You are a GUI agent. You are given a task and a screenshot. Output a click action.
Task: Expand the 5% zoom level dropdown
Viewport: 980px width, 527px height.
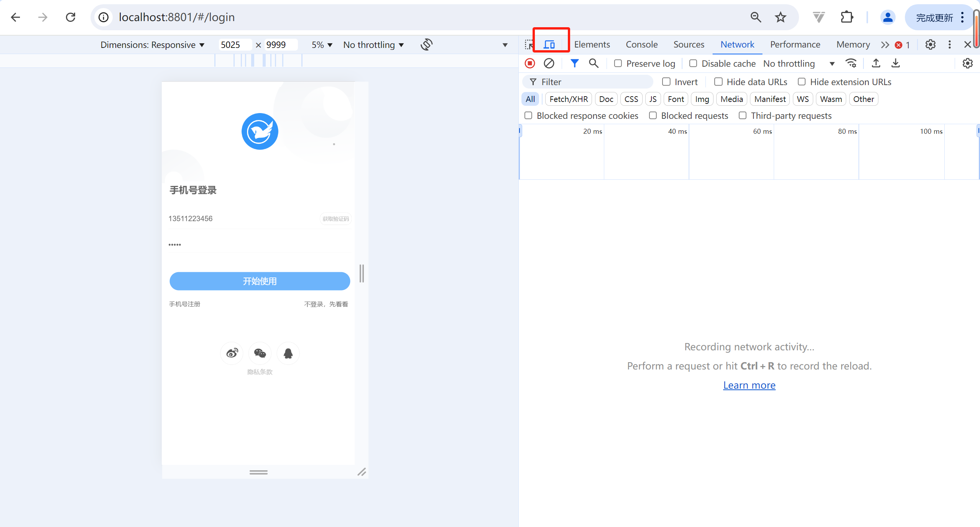click(x=322, y=45)
